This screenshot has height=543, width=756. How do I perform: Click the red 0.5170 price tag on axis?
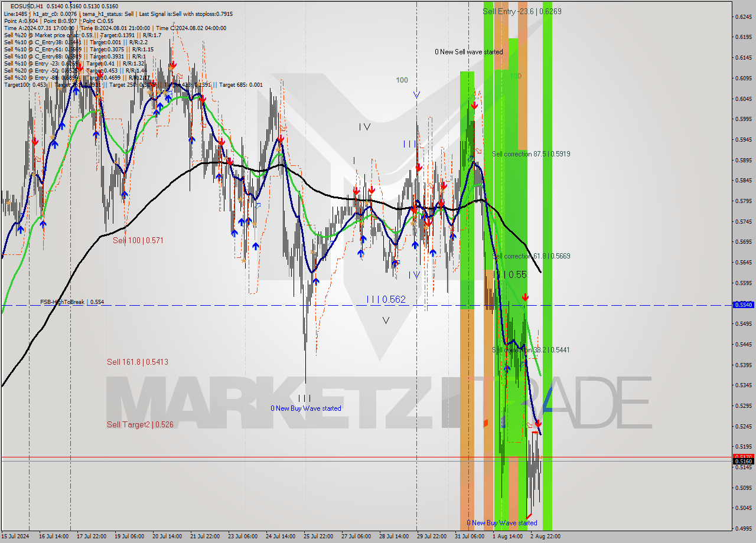(743, 456)
